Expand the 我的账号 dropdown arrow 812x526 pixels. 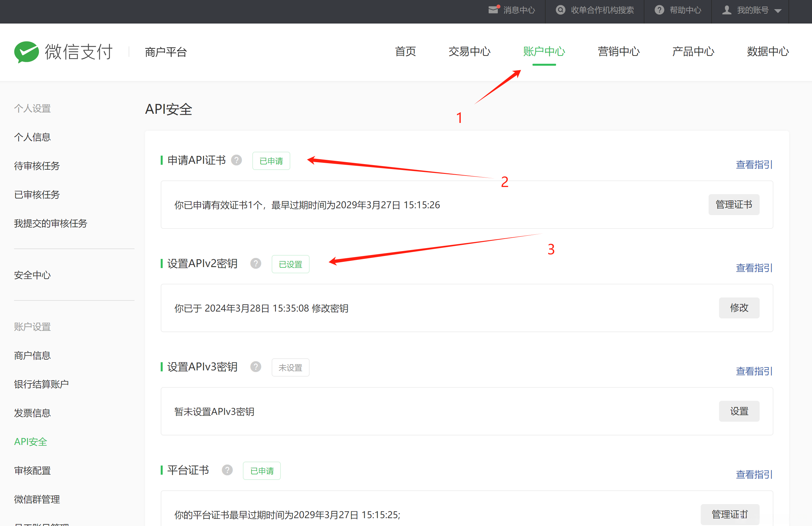tap(778, 10)
